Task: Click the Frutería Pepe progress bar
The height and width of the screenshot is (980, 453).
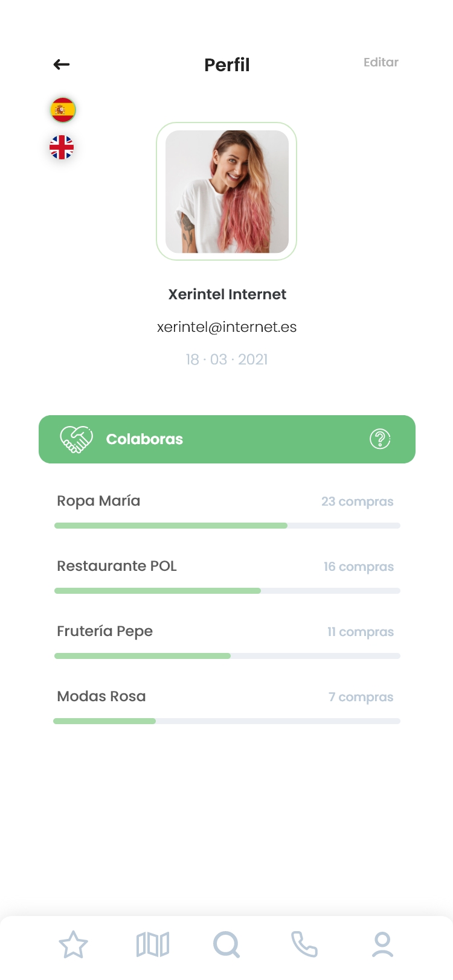Action: [227, 656]
